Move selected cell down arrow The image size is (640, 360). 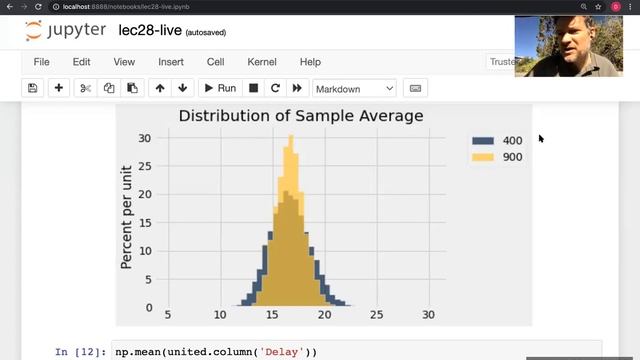182,88
